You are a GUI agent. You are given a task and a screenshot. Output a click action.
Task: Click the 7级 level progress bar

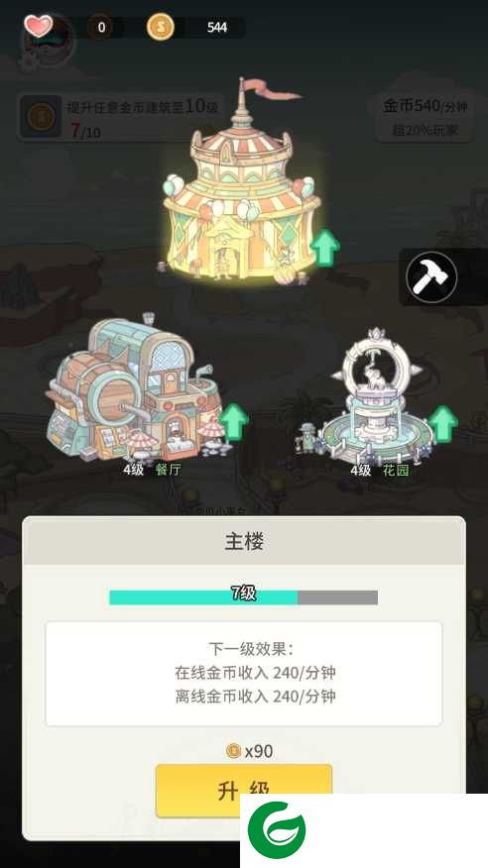pos(243,597)
